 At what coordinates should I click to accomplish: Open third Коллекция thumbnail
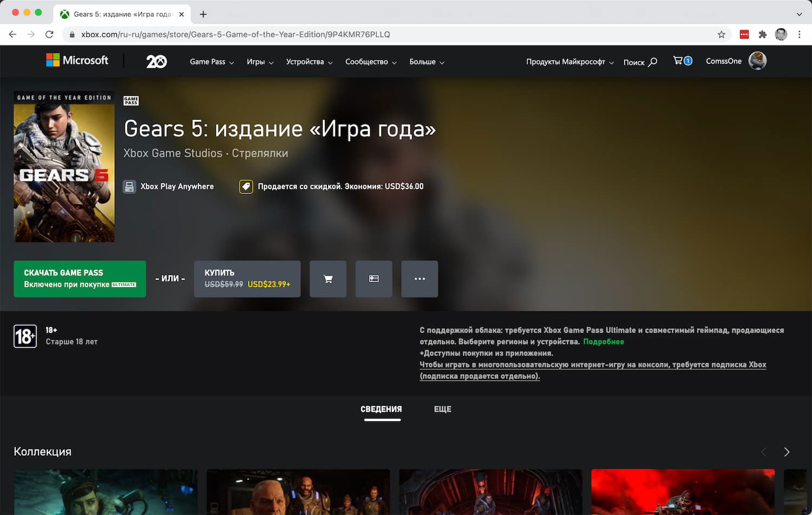click(490, 492)
